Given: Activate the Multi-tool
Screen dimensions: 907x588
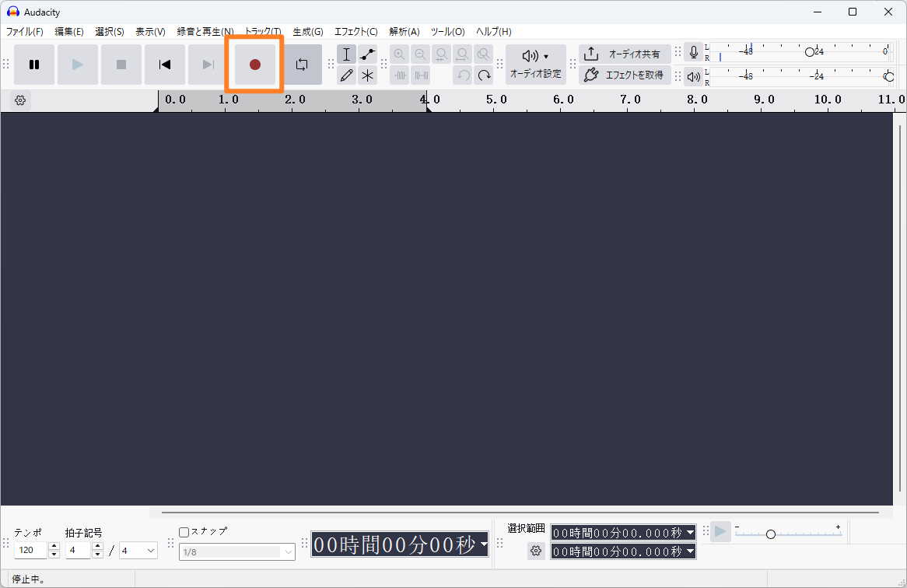Looking at the screenshot, I should 366,75.
